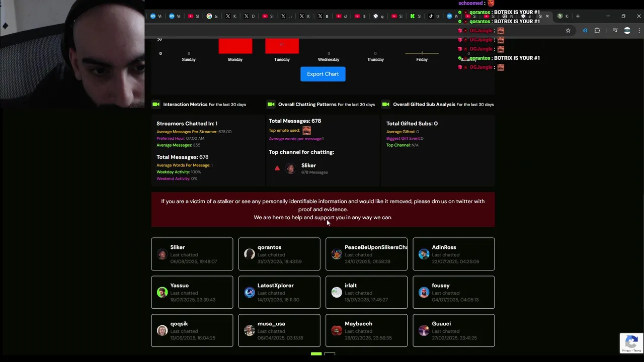Open the fousey streamer name
This screenshot has height=362, width=644.
441,286
